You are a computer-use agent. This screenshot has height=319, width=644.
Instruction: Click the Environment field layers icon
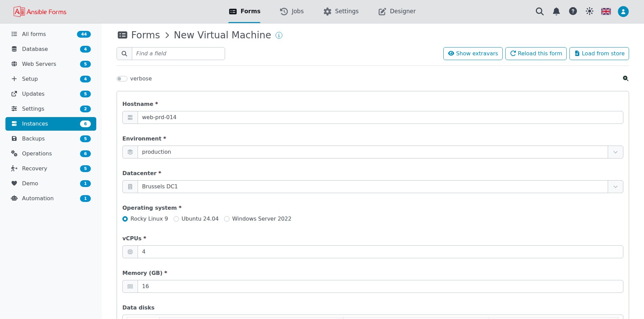(x=130, y=152)
